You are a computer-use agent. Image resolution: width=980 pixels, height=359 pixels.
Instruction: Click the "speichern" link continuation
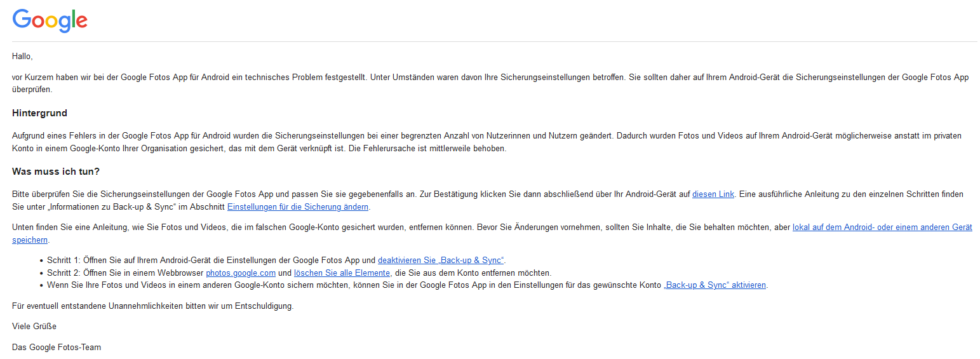[x=30, y=240]
